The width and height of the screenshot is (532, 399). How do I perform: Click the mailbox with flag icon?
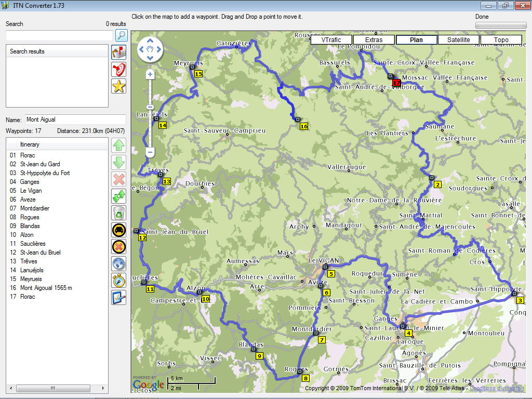(119, 52)
